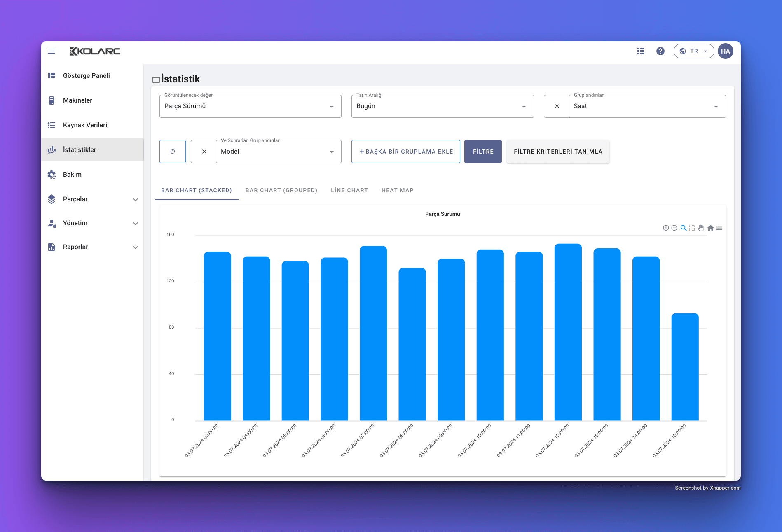Open the Görüntülenecek değer dropdown
The height and width of the screenshot is (532, 782).
tap(250, 106)
